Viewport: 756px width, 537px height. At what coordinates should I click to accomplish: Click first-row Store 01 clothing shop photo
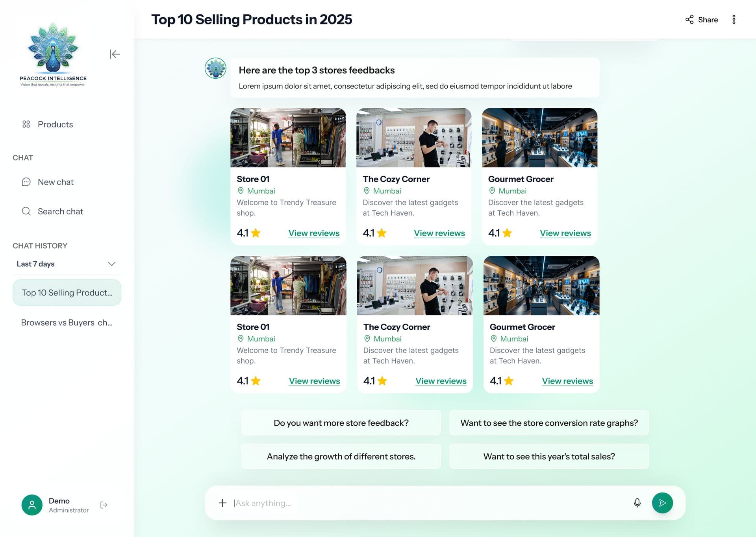pos(288,138)
